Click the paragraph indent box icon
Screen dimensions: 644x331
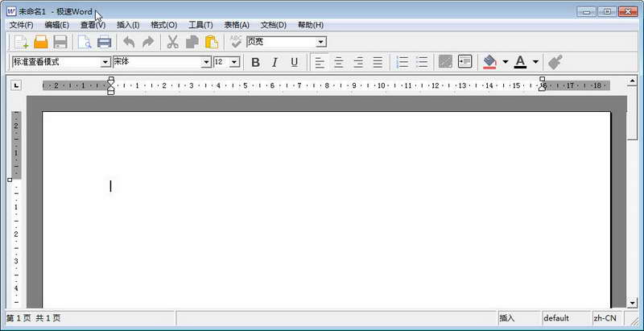click(x=465, y=62)
